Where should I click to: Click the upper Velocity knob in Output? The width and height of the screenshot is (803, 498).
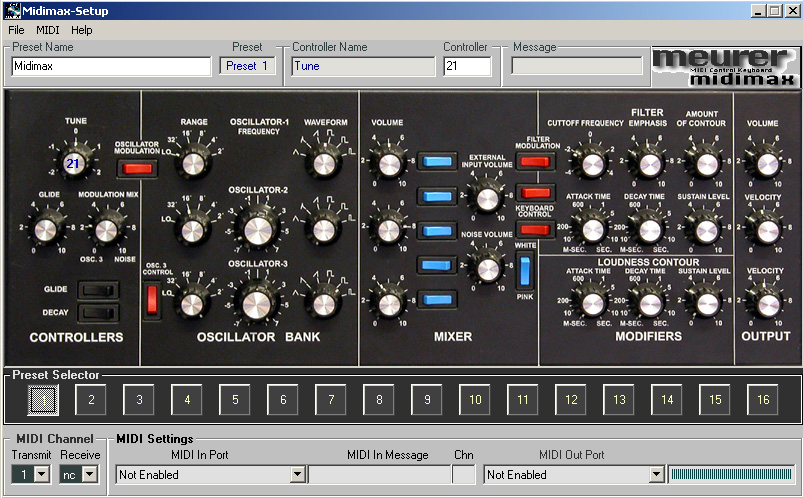768,232
